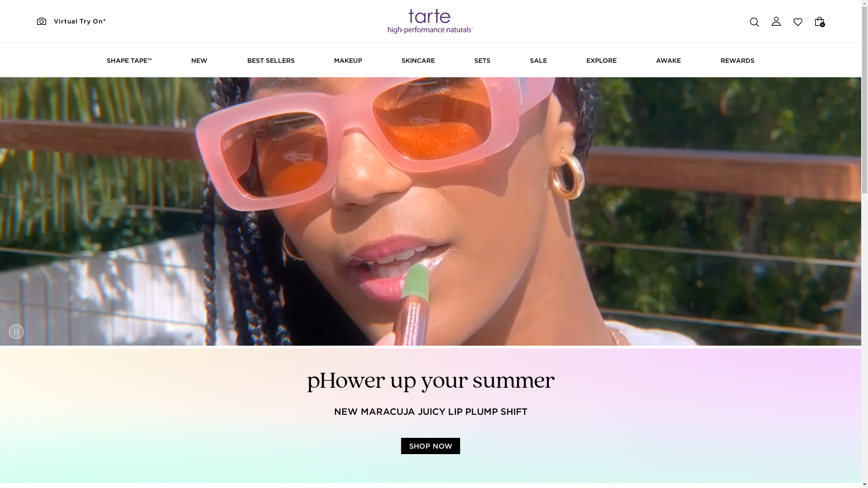Open the account profile icon
Screen dimensions: 868x488
tap(776, 21)
